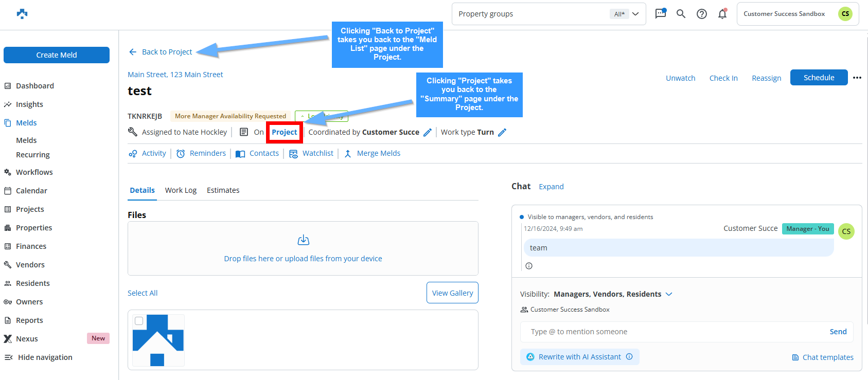Check the file thumbnail checkbox
The image size is (868, 380).
(139, 321)
